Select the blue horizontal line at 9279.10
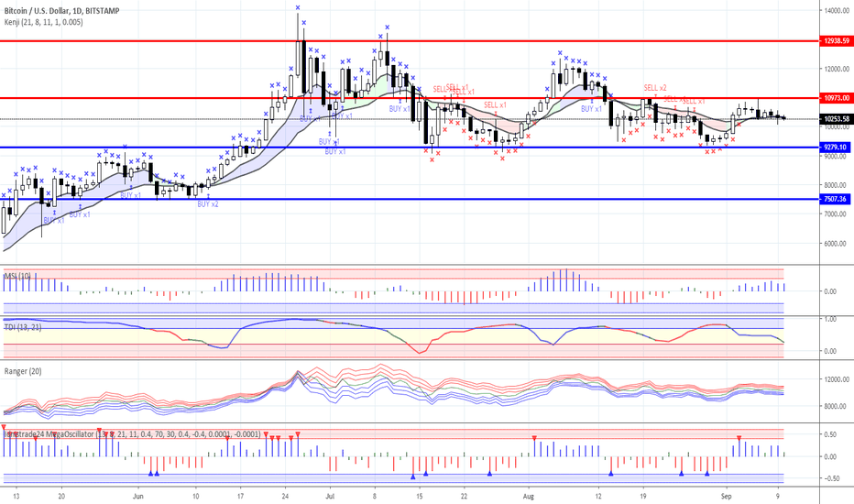The image size is (854, 504). pyautogui.click(x=410, y=148)
